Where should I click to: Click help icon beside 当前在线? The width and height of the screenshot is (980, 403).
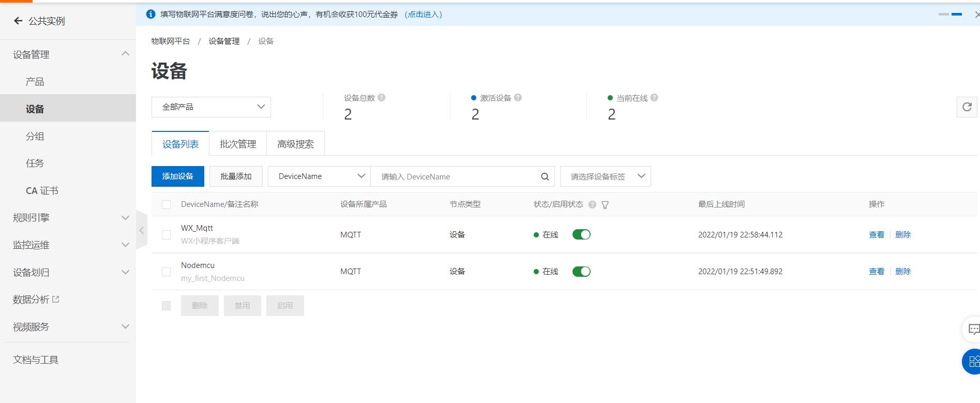click(654, 97)
